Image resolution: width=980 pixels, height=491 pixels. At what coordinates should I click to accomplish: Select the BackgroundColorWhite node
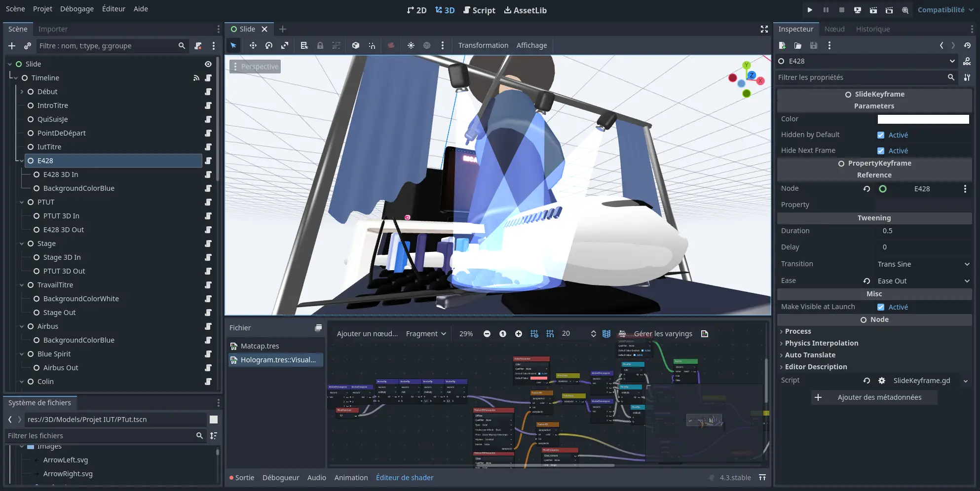81,299
